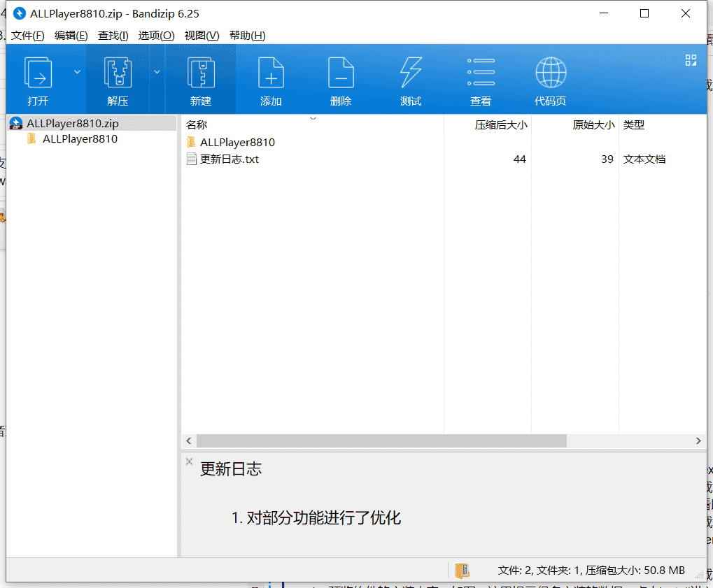Click original size value 39

(x=607, y=159)
